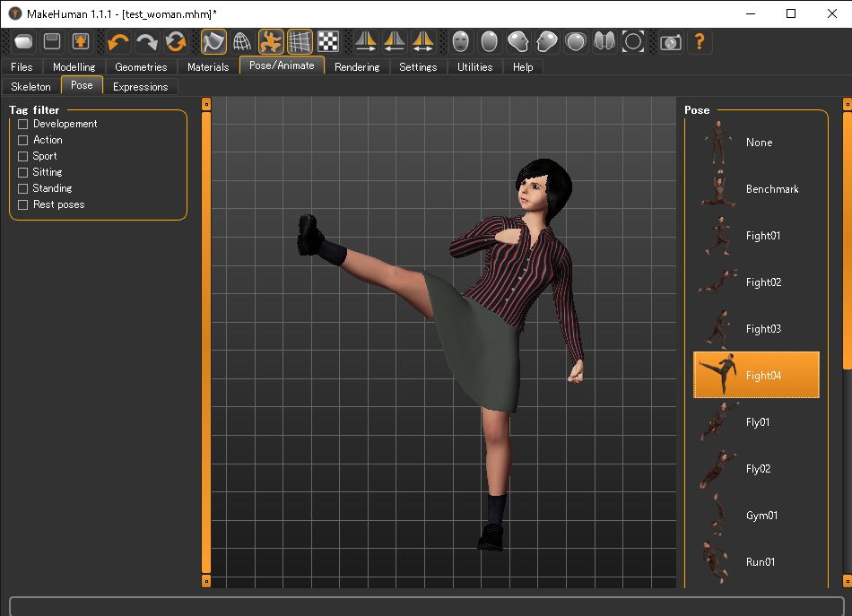The height and width of the screenshot is (616, 852).
Task: Click the Undo arrow icon
Action: 118,41
